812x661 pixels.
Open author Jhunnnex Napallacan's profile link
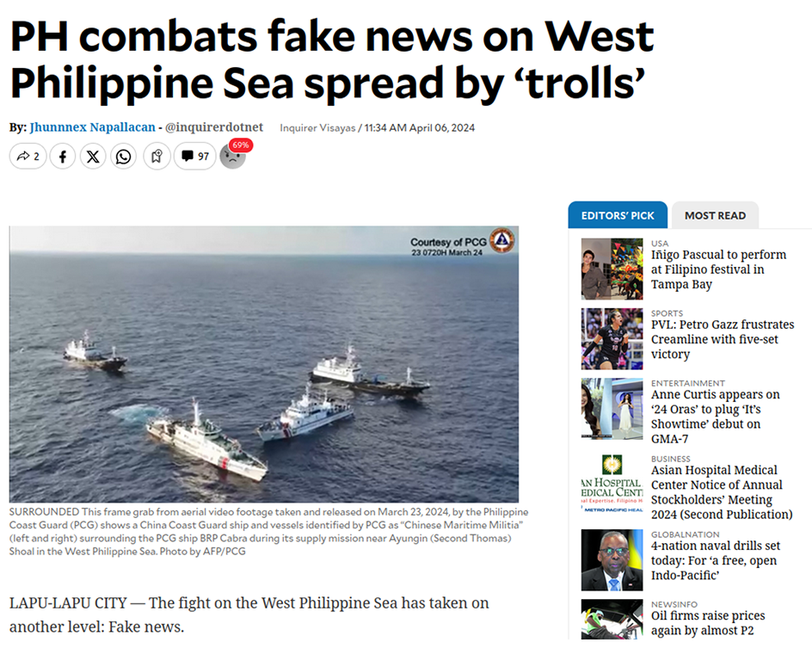tap(93, 127)
